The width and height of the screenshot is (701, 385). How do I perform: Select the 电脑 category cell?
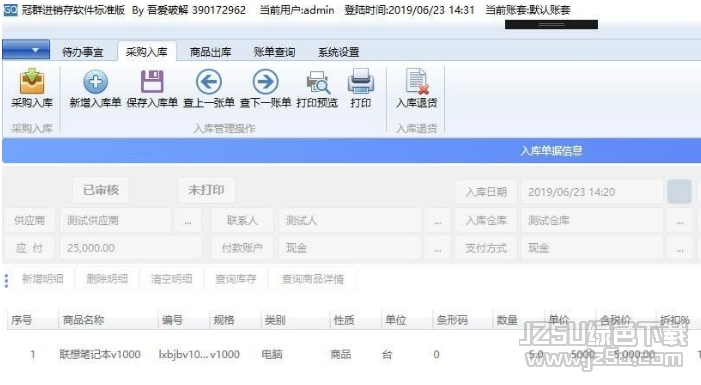point(272,355)
